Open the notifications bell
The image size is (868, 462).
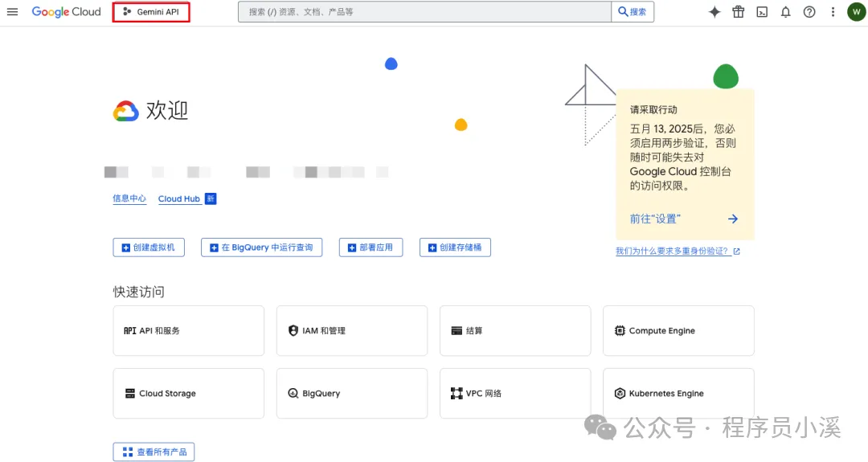785,11
